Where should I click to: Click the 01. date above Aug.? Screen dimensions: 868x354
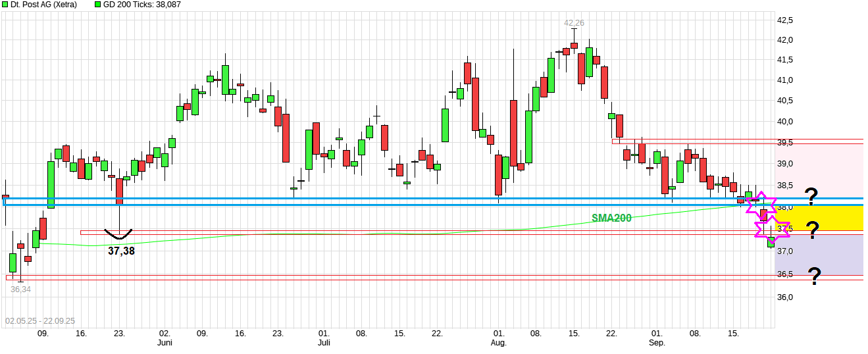point(499,334)
